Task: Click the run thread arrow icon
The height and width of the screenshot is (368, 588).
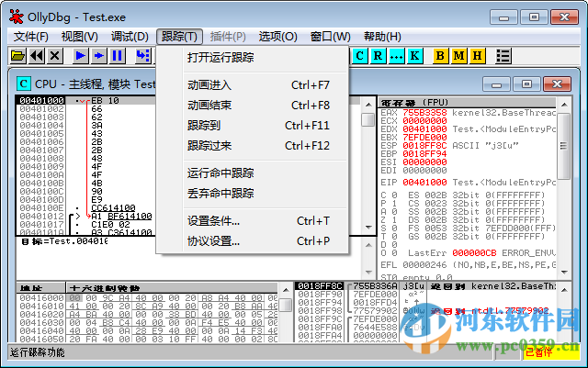Action: click(x=98, y=56)
